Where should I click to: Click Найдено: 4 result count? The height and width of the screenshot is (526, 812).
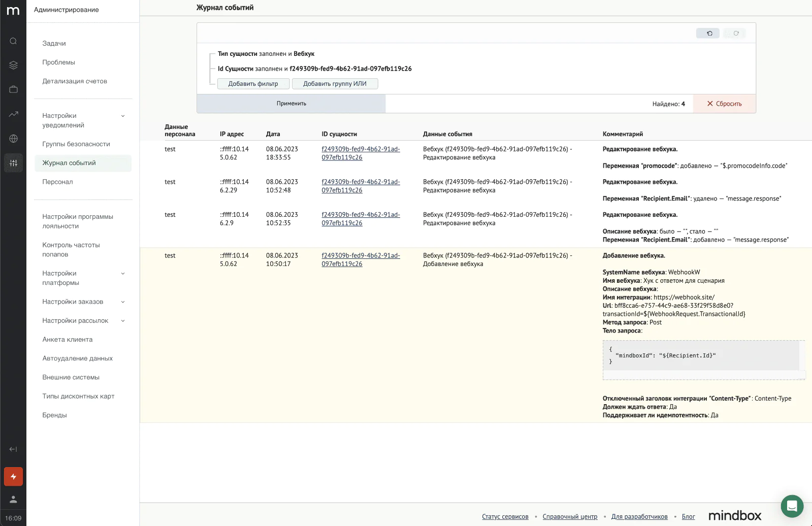coord(668,104)
